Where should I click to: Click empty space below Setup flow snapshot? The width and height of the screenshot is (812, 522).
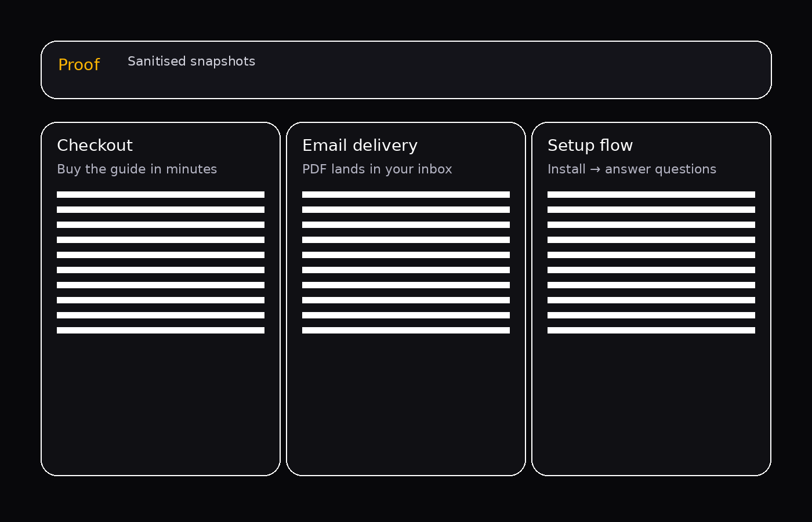[651, 406]
